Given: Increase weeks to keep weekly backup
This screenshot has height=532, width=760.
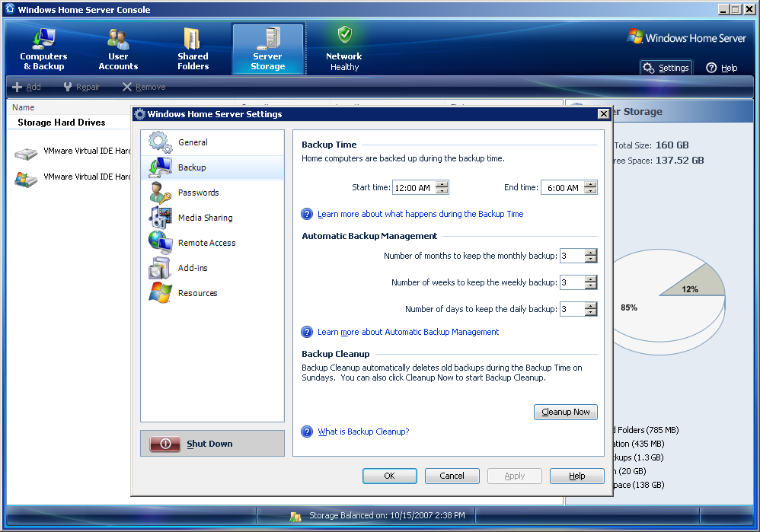Looking at the screenshot, I should pyautogui.click(x=590, y=279).
